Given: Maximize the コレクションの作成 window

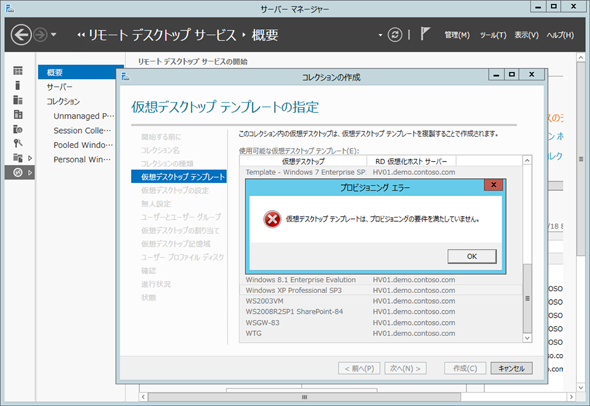Looking at the screenshot, I should pos(512,75).
